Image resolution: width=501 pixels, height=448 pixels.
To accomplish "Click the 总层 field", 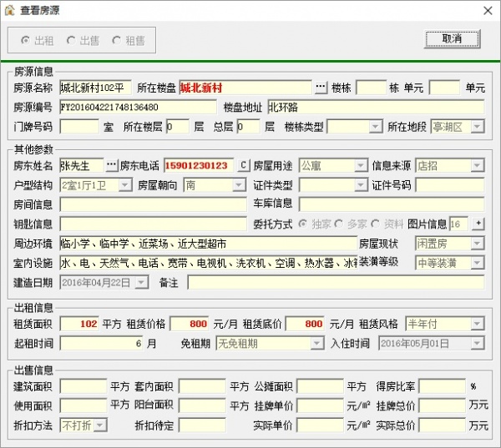I will [248, 127].
